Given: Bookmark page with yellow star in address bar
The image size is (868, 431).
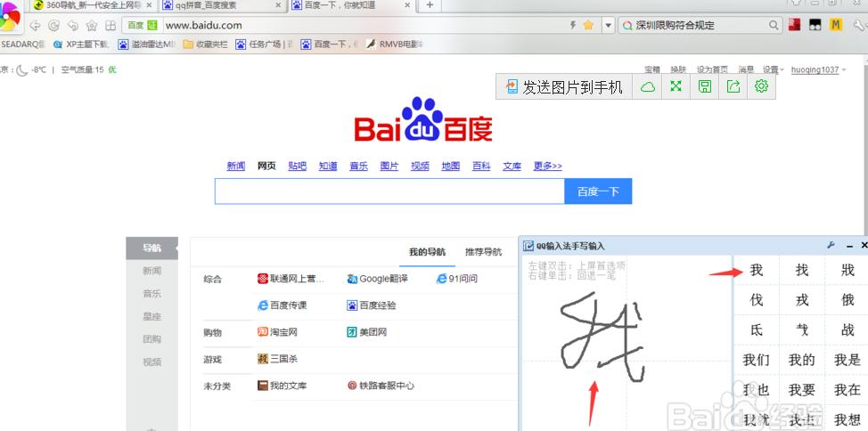Looking at the screenshot, I should pos(588,25).
